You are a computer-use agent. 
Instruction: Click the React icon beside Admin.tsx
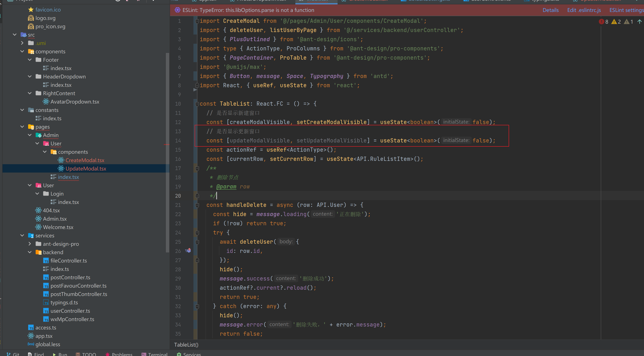[38, 219]
